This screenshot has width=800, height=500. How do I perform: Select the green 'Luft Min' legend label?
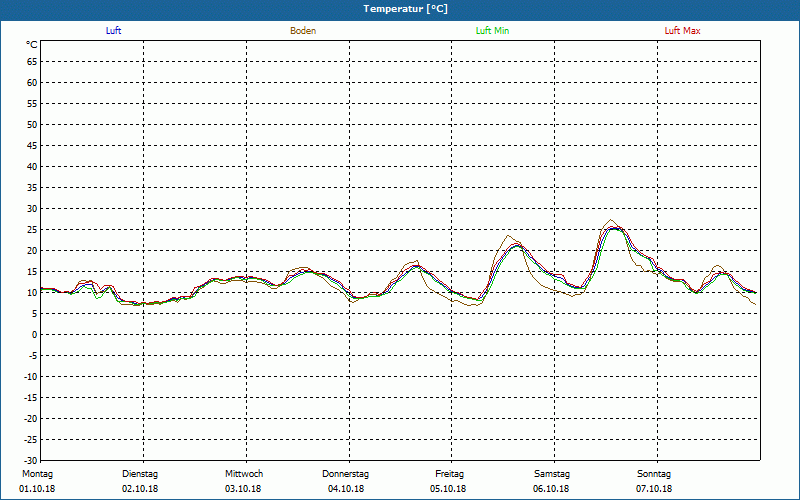[492, 31]
